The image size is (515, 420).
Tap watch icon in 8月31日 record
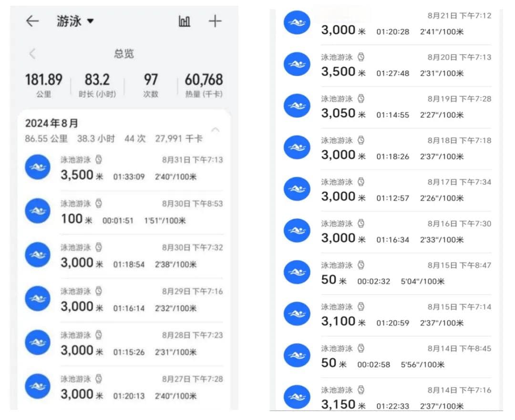tap(99, 160)
